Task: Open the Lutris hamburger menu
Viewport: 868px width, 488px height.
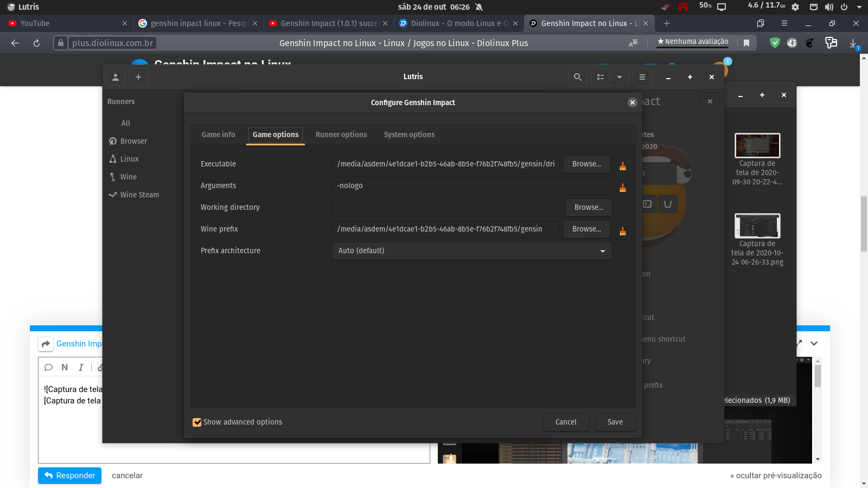Action: (x=642, y=77)
